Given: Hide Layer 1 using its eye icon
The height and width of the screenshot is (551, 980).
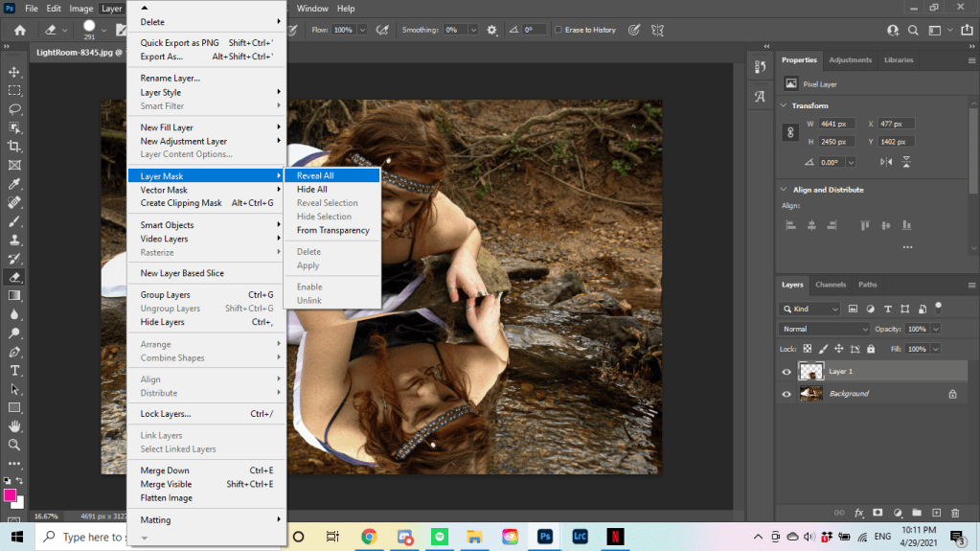Looking at the screenshot, I should (786, 372).
